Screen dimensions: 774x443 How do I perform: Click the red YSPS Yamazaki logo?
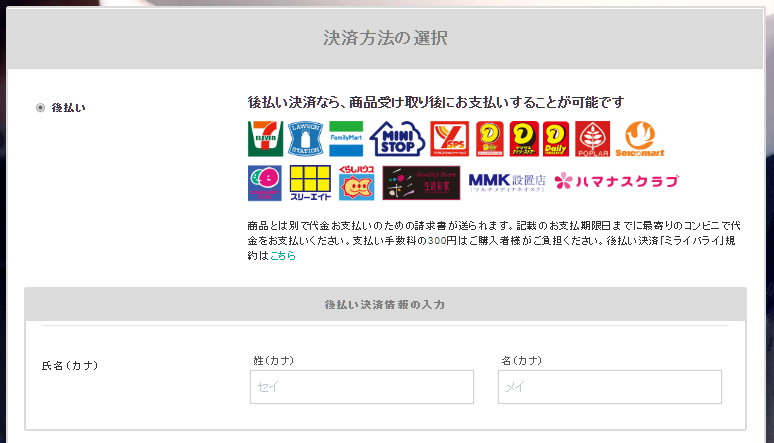click(450, 139)
